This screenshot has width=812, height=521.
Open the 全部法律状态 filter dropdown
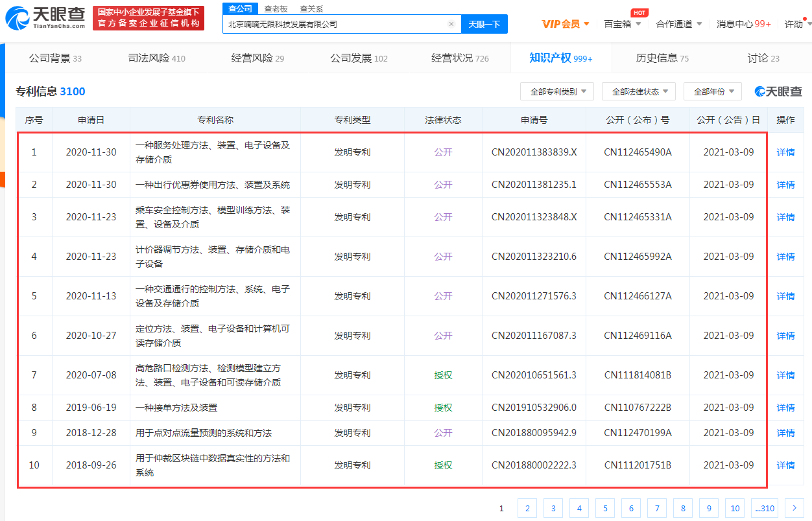click(639, 92)
